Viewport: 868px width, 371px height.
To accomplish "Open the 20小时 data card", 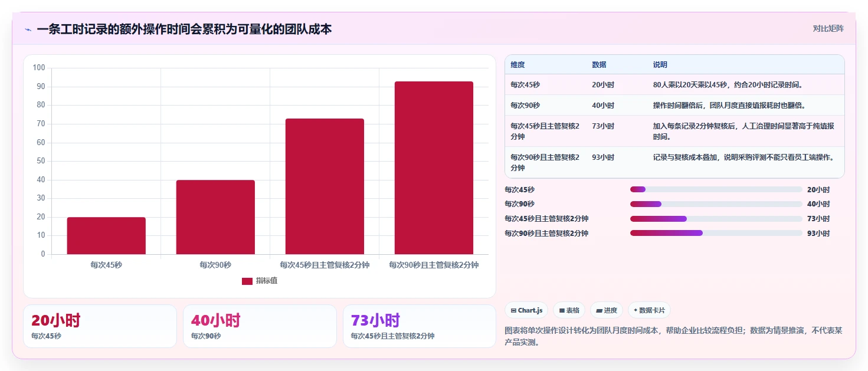I will click(100, 326).
